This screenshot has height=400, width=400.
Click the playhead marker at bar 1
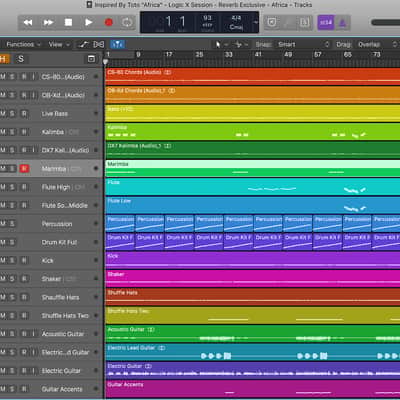point(106,62)
